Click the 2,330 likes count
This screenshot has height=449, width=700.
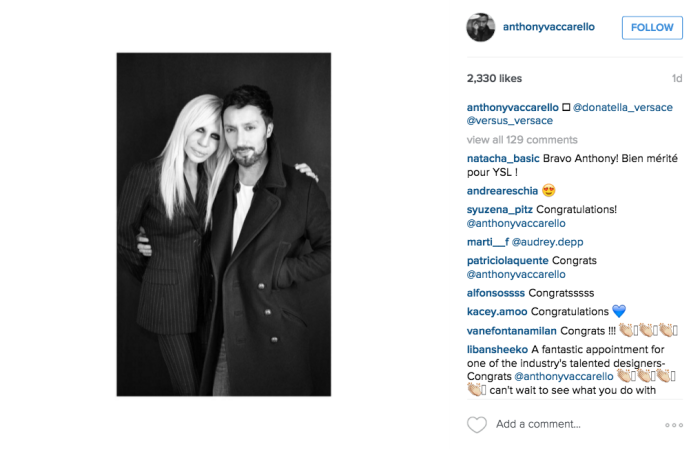coord(494,79)
